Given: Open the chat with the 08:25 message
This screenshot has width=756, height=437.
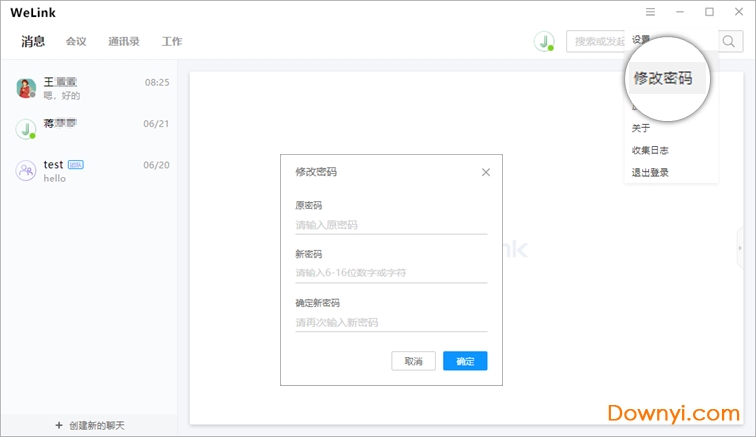Looking at the screenshot, I should coord(90,88).
